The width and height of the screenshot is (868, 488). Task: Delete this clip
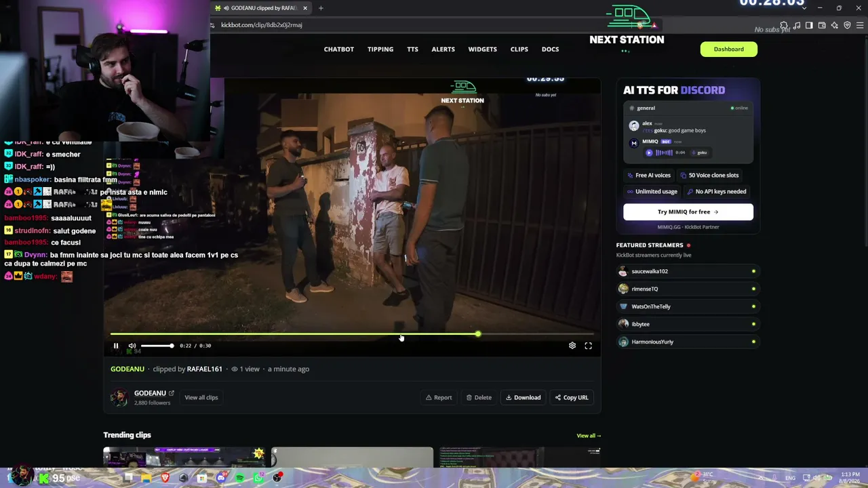coord(479,398)
